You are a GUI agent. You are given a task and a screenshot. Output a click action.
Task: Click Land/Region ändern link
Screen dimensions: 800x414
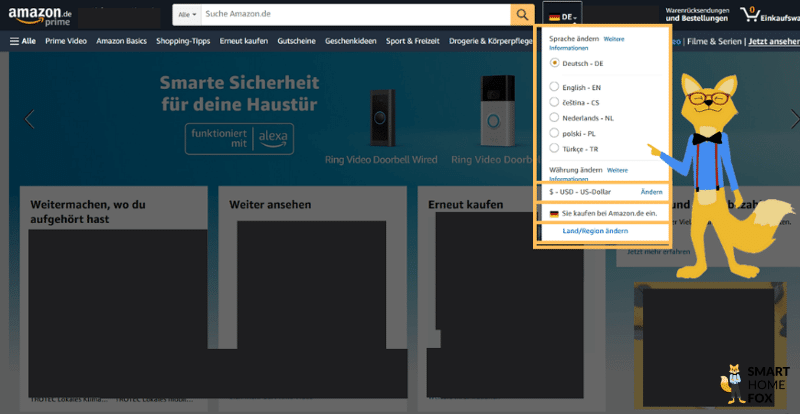(x=595, y=231)
